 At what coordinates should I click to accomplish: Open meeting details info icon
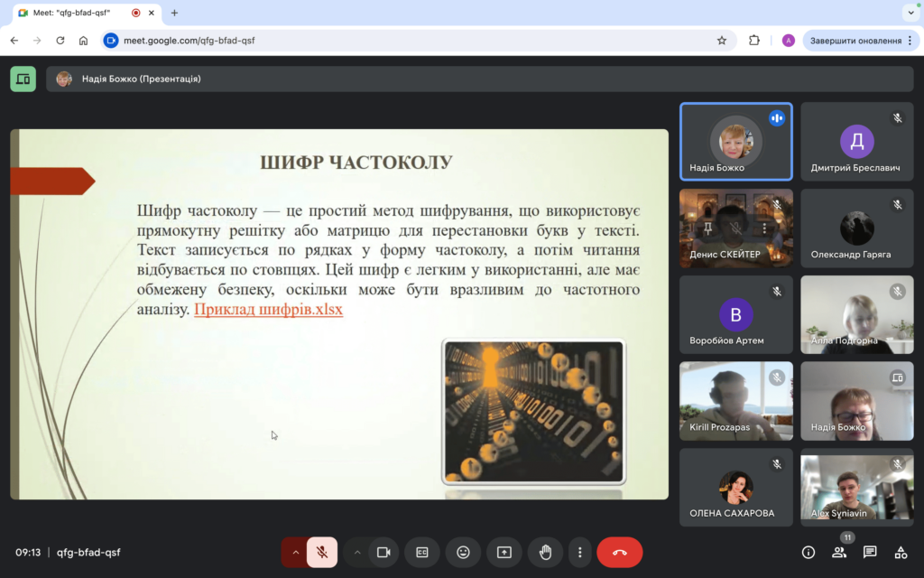coord(808,553)
